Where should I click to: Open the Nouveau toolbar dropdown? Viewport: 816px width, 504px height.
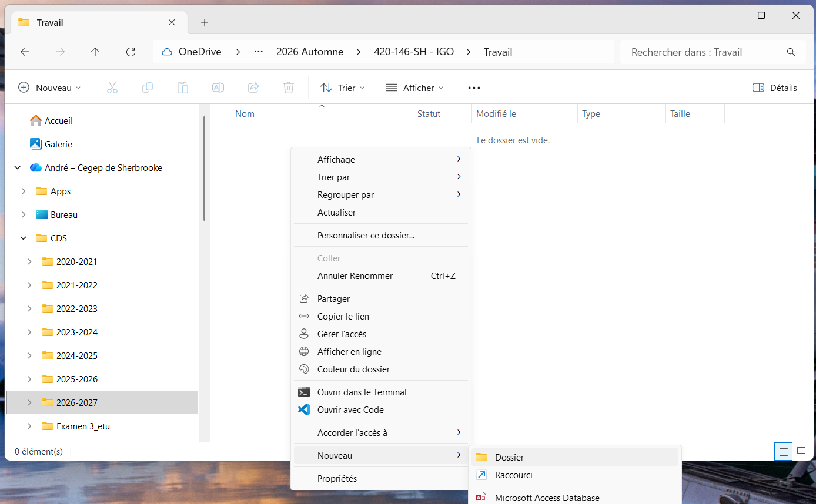coord(49,88)
